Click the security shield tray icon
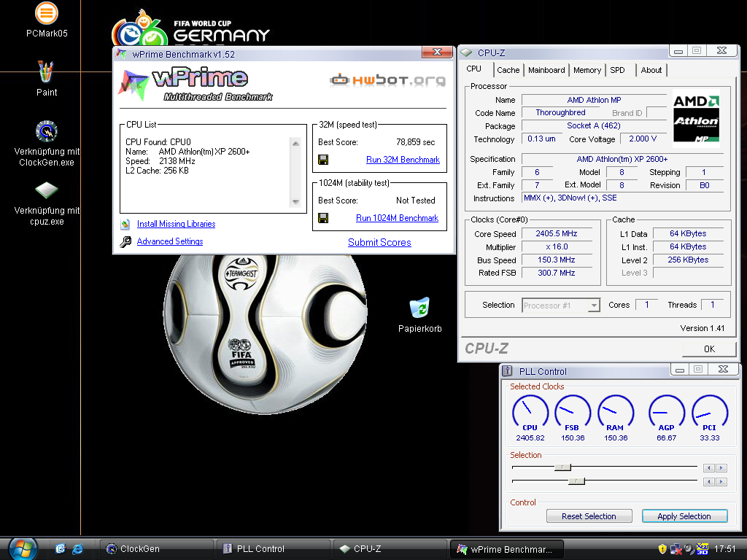This screenshot has height=560, width=747. coord(662,549)
